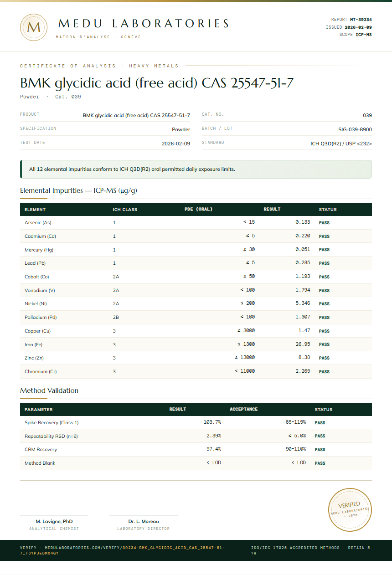This screenshot has height=575, width=392.
Task: Click the ISO/IEC 17025 accredited methods footer text
Action: [x=310, y=550]
